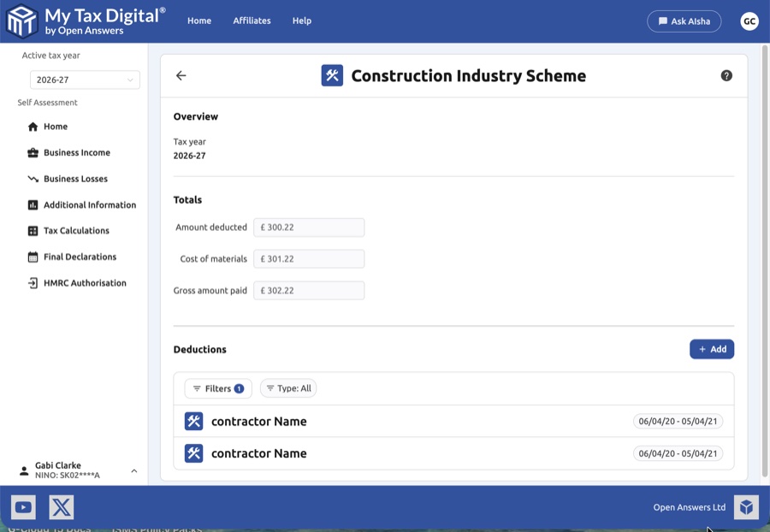Open the active tax year 2026-27 dropdown
770x532 pixels.
click(85, 80)
